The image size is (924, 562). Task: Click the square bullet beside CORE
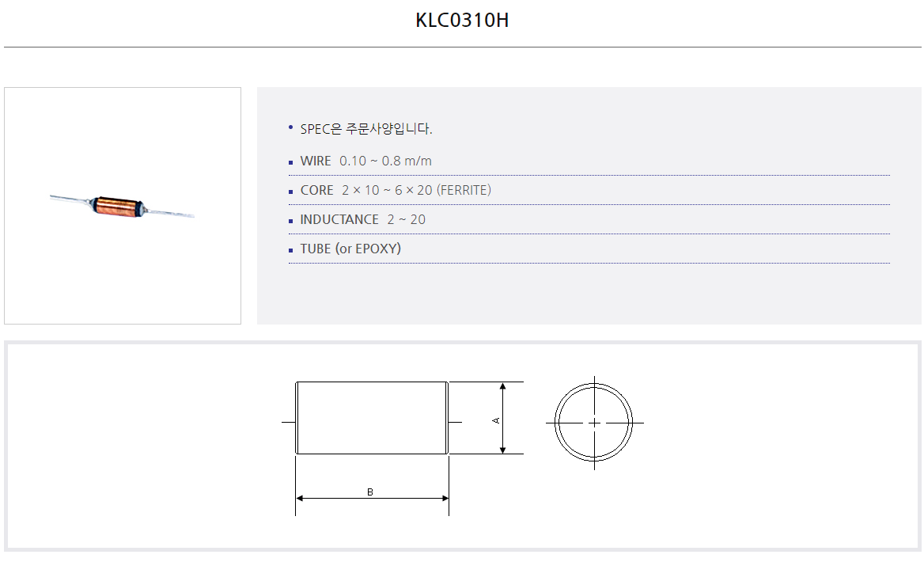pyautogui.click(x=291, y=192)
